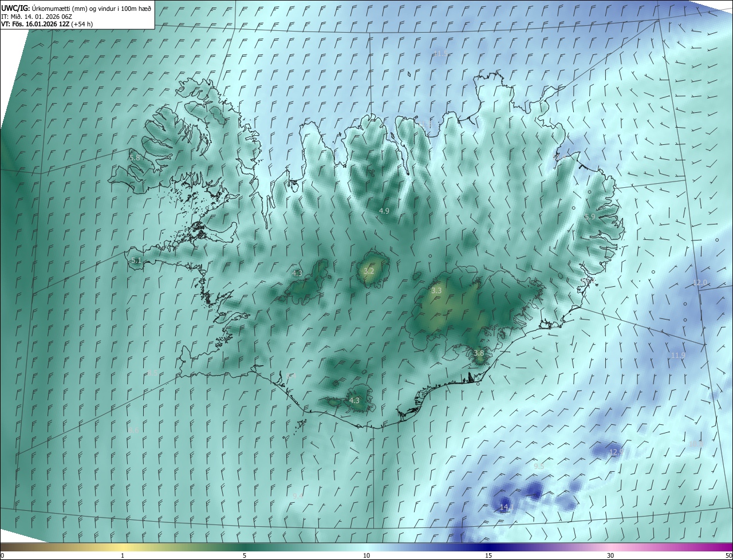This screenshot has height=560, width=733.
Task: Click the 5.8 value in the Westfjords
Action: coord(135,157)
